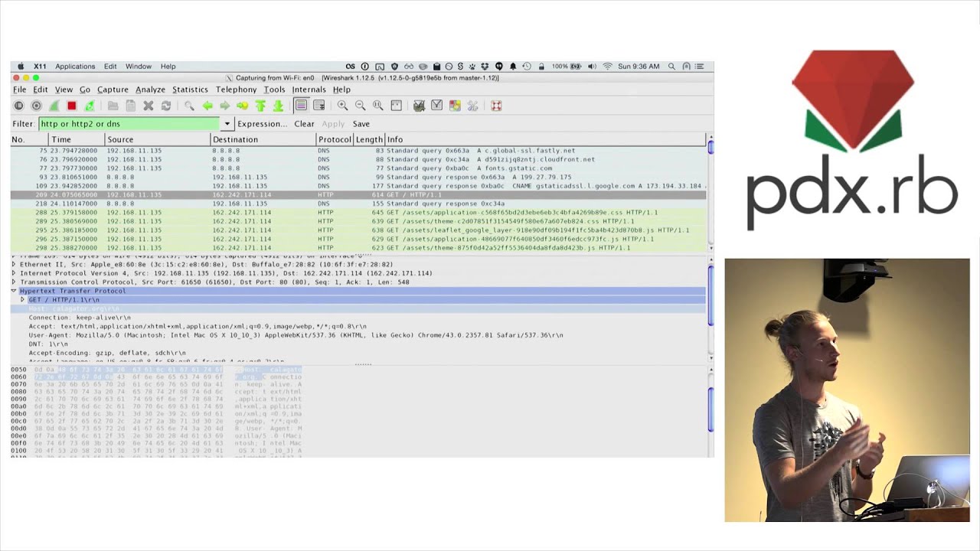
Task: Open capture options from the toolbar
Action: coord(37,106)
